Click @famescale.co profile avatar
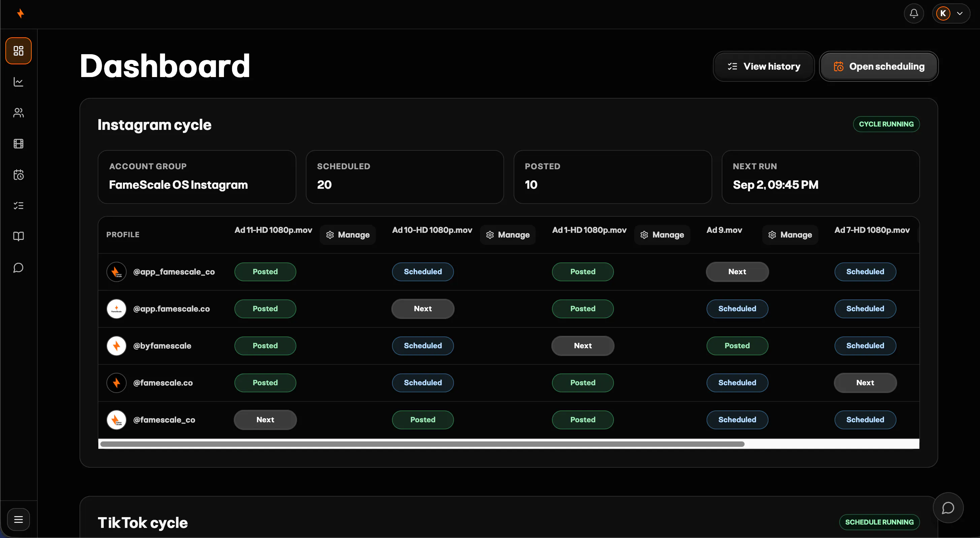Viewport: 980px width, 538px height. (x=117, y=383)
